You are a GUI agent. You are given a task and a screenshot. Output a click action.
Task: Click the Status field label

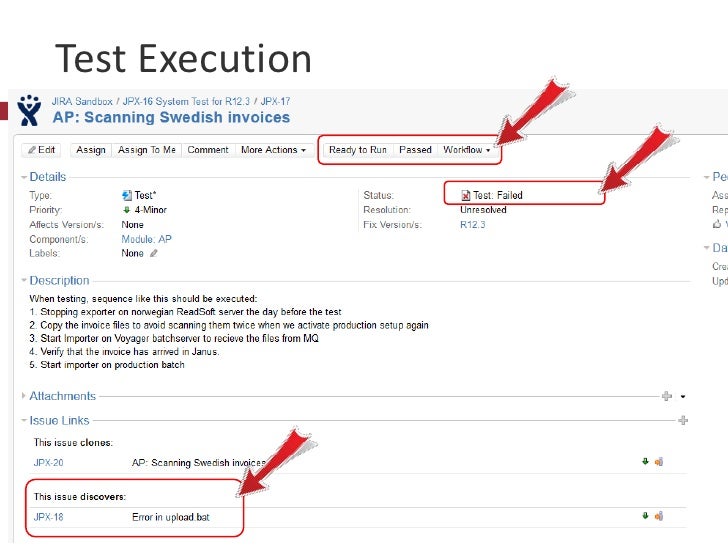(x=378, y=195)
